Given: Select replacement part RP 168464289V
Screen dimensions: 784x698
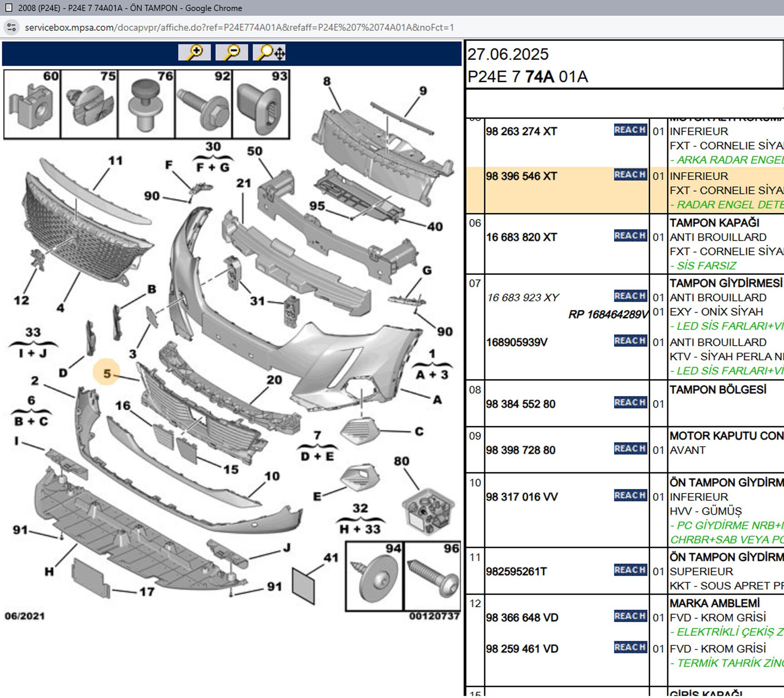Looking at the screenshot, I should (x=608, y=314).
